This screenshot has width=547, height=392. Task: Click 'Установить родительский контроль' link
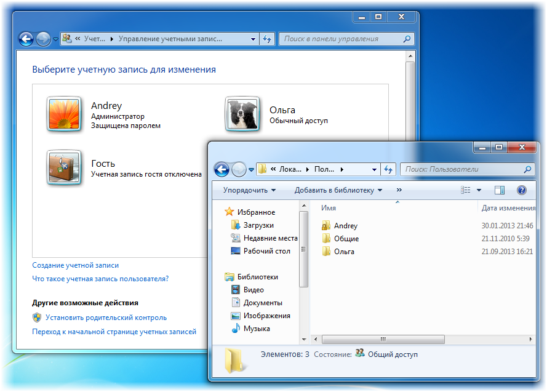106,318
